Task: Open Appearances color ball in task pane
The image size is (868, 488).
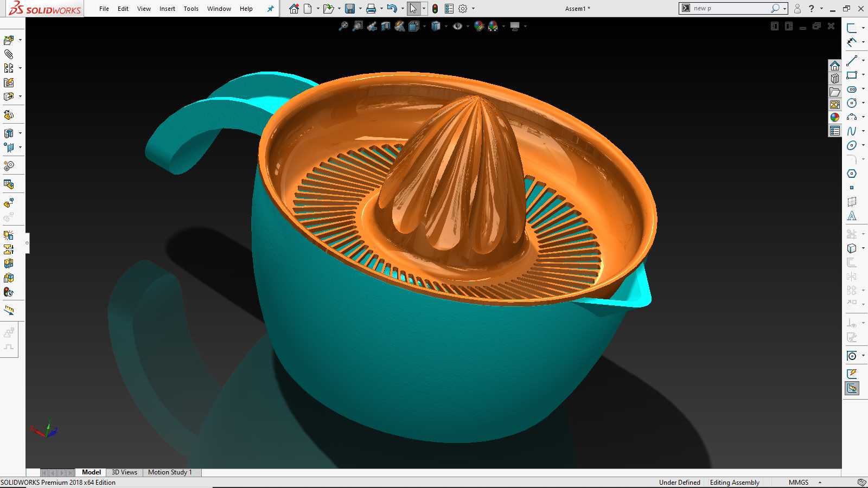Action: tap(835, 118)
